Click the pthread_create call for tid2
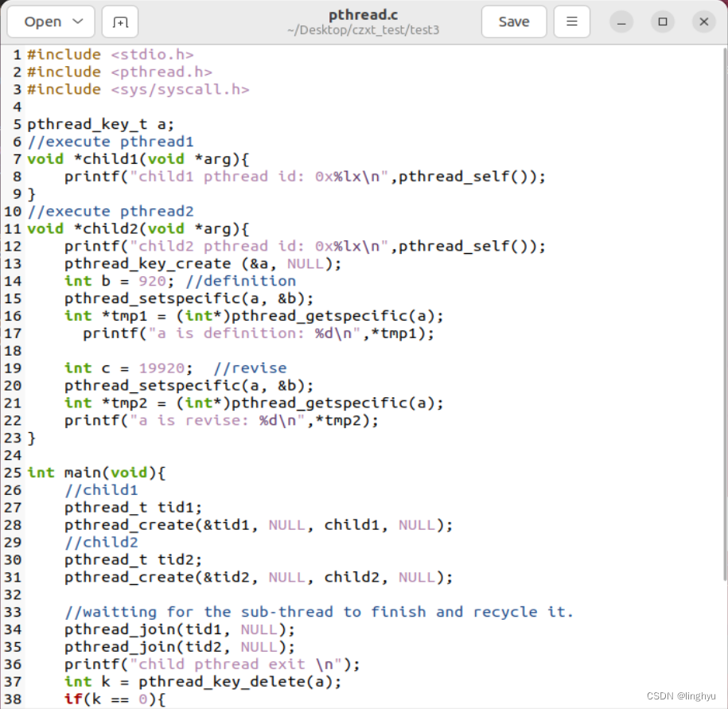Image resolution: width=728 pixels, height=709 pixels. tap(259, 577)
